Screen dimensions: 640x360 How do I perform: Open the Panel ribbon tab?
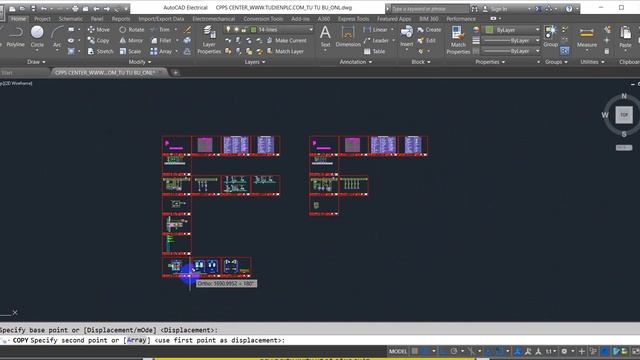tap(97, 19)
